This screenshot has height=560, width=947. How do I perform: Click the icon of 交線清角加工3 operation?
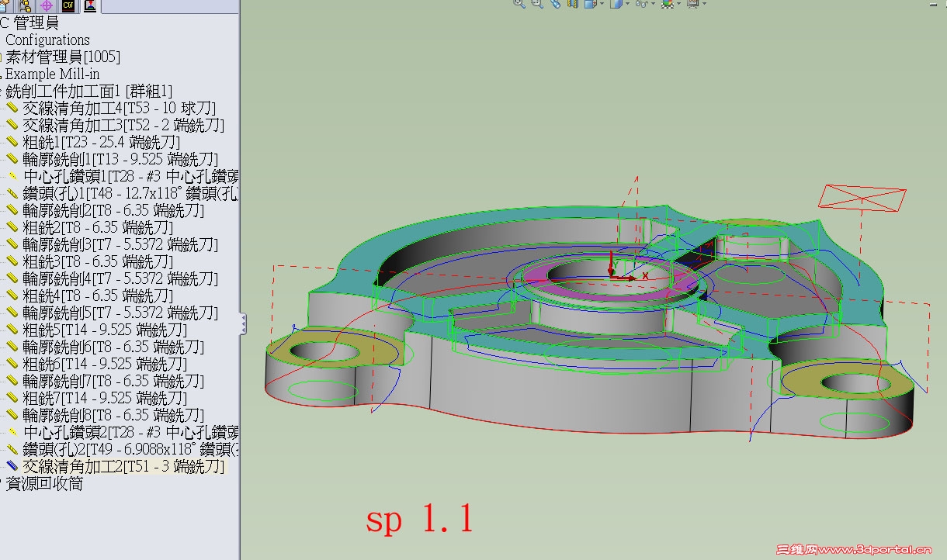click(12, 125)
